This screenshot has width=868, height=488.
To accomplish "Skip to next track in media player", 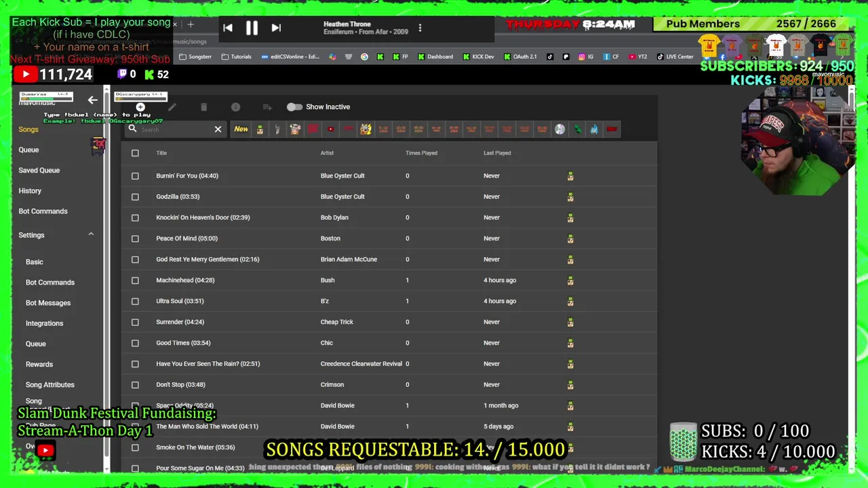I will (276, 28).
